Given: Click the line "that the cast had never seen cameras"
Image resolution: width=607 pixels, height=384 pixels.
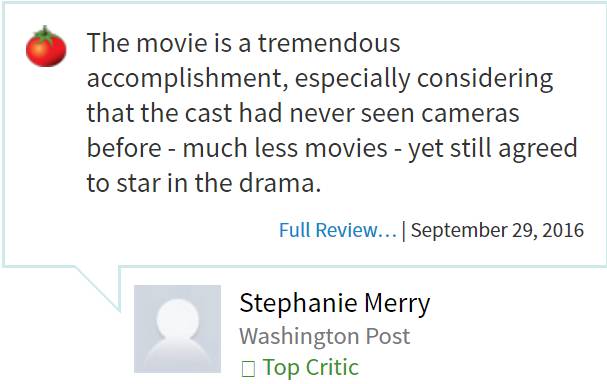Looking at the screenshot, I should click(x=303, y=113).
